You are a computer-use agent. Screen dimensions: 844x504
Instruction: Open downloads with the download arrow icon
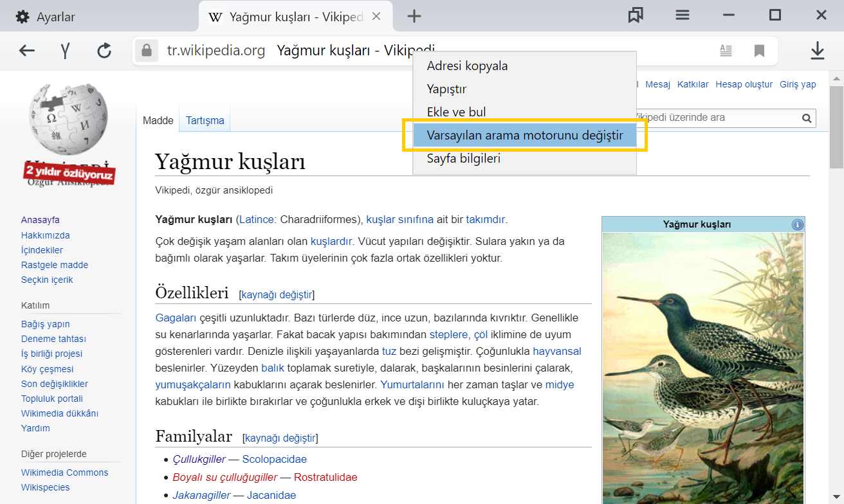[x=817, y=51]
